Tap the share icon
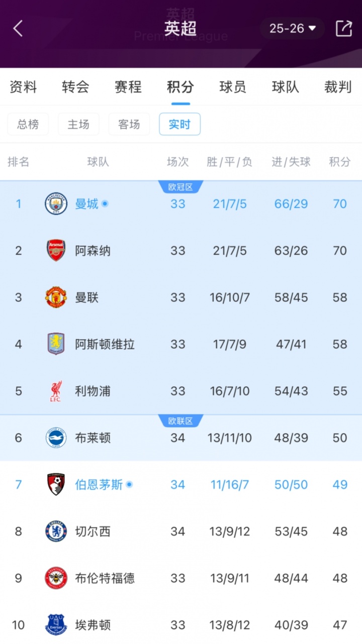The width and height of the screenshot is (362, 644). click(x=344, y=29)
